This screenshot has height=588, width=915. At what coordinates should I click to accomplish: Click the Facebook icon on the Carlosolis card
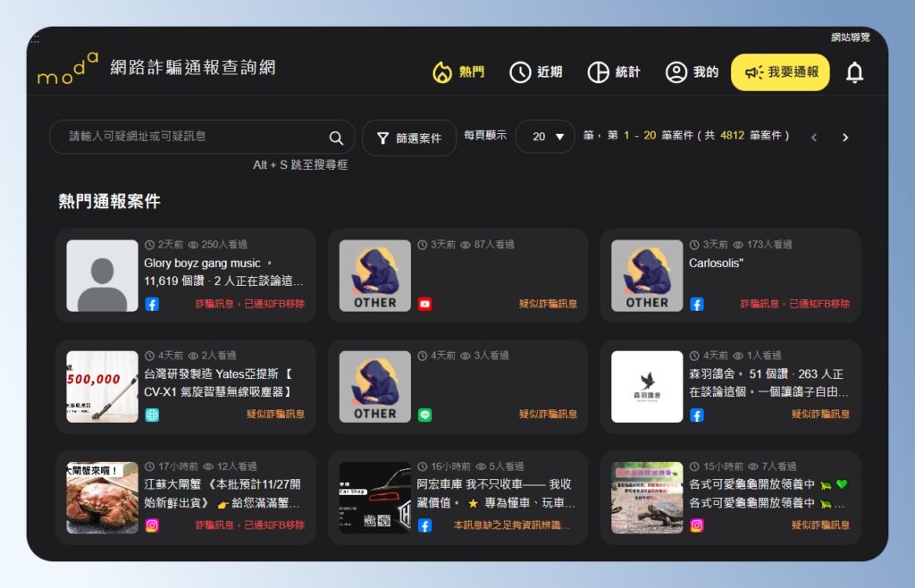[696, 304]
